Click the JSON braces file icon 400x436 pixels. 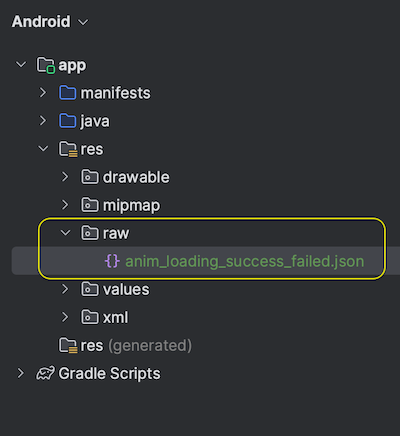point(112,261)
